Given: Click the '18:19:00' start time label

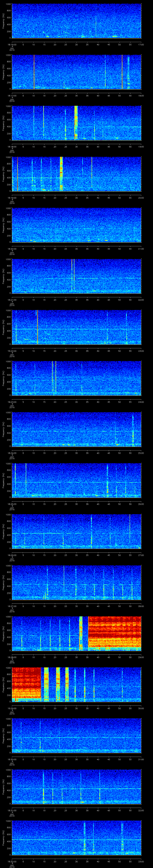Looking at the screenshot, I should click(x=12, y=197).
